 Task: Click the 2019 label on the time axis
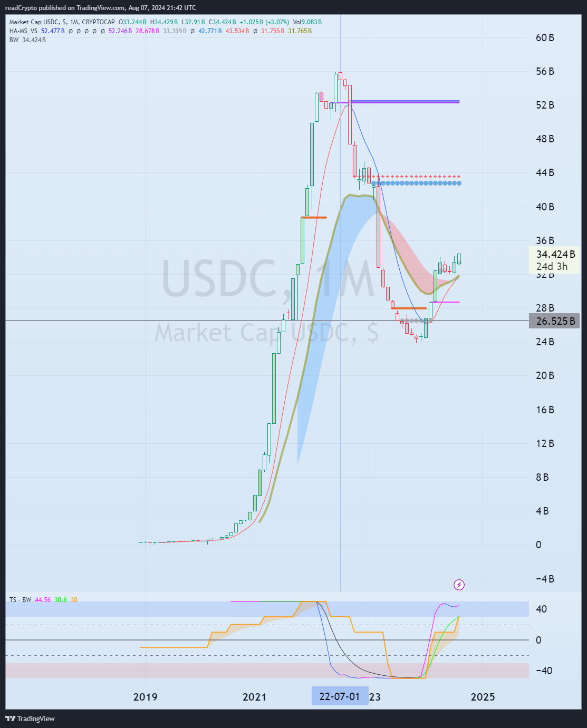click(145, 697)
